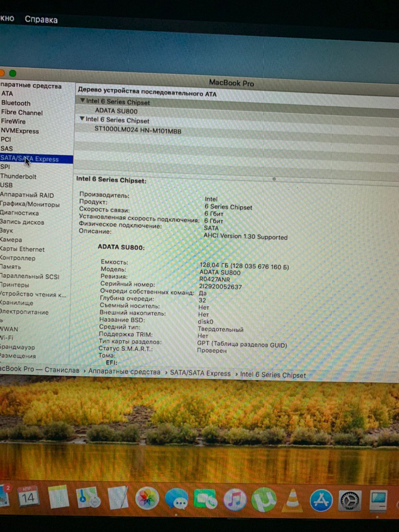399x532 pixels.
Task: Select SAS in the sidebar
Action: [x=6, y=148]
